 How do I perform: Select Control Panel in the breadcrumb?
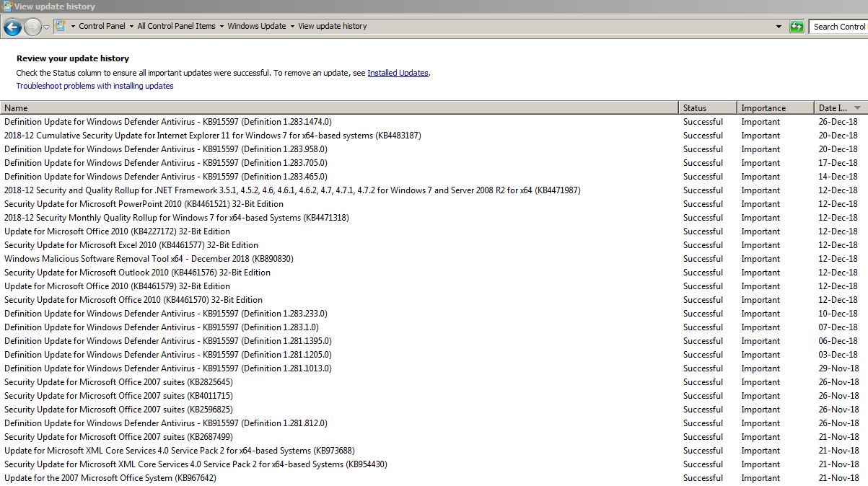[x=102, y=26]
